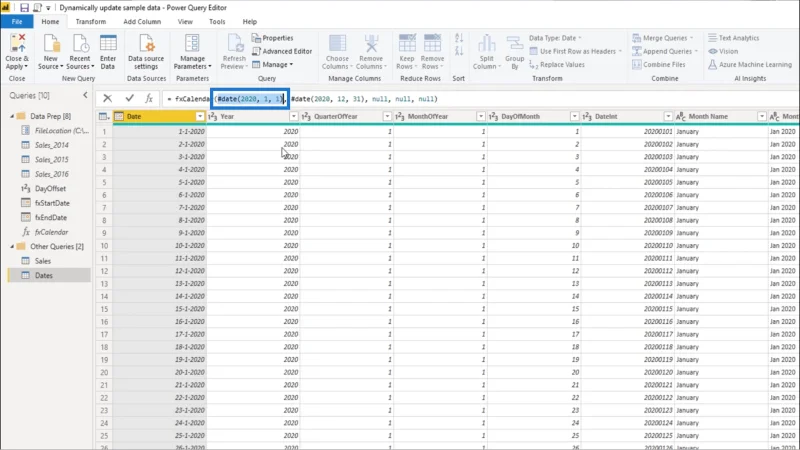
Task: Select the Sales_2014 query
Action: (x=52, y=145)
